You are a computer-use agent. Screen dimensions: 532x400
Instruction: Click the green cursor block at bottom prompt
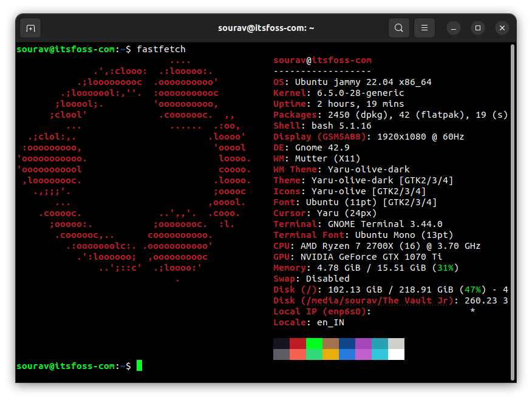(x=139, y=365)
